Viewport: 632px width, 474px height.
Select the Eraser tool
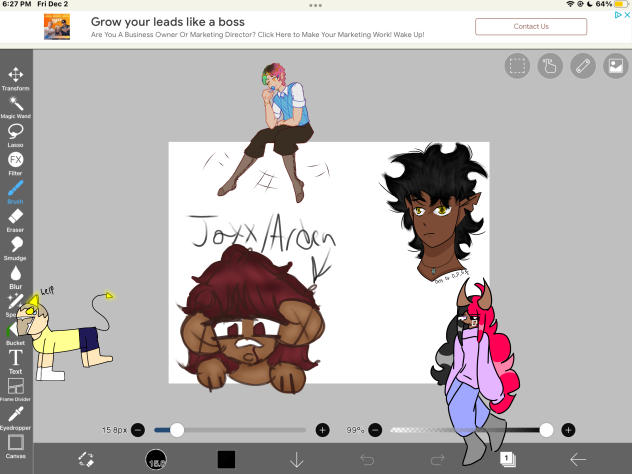pyautogui.click(x=15, y=220)
